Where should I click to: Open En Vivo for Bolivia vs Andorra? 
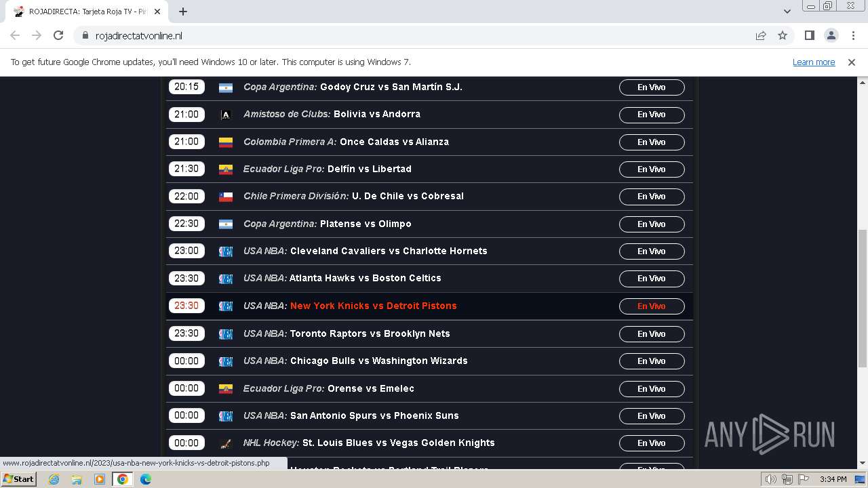[x=652, y=115]
